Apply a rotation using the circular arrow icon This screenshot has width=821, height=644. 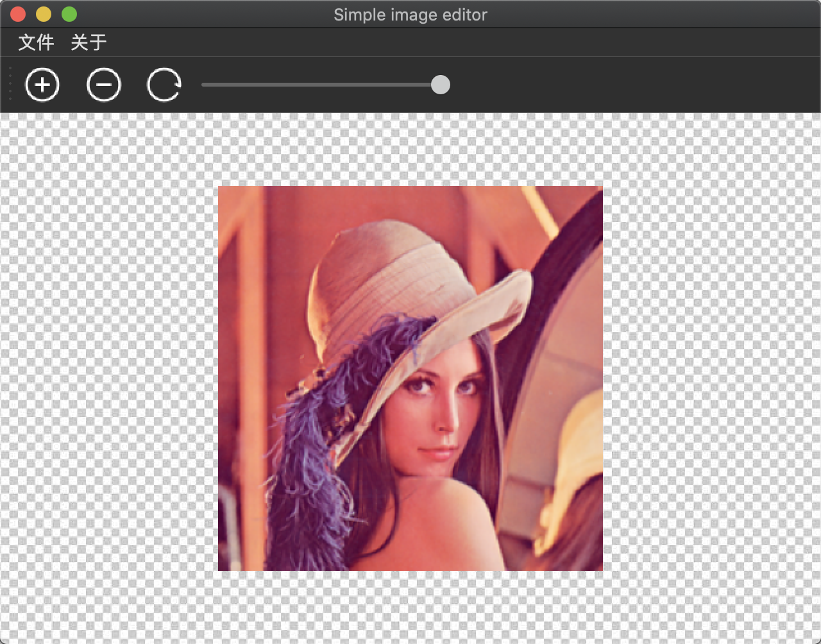click(x=164, y=84)
